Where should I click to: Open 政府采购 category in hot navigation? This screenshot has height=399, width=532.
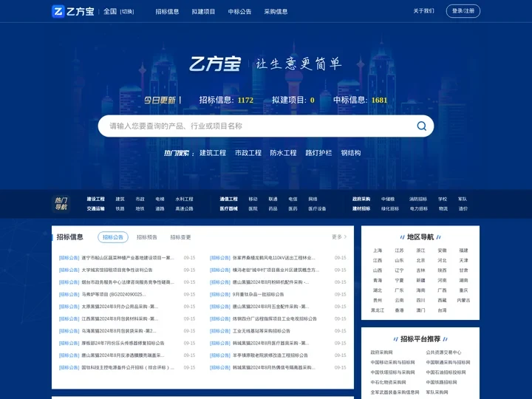(x=361, y=199)
